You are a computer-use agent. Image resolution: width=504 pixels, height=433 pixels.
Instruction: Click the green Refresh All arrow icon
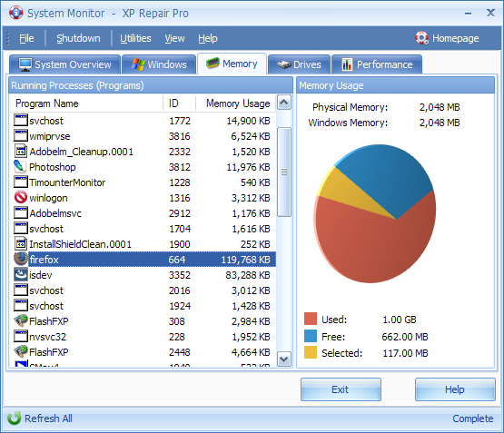15,418
